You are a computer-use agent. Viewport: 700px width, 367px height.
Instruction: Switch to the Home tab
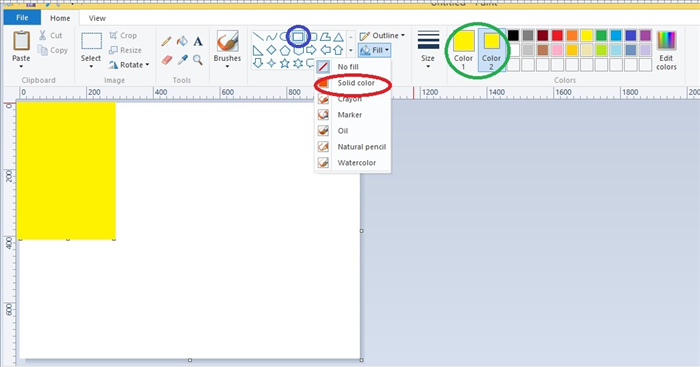pos(60,18)
